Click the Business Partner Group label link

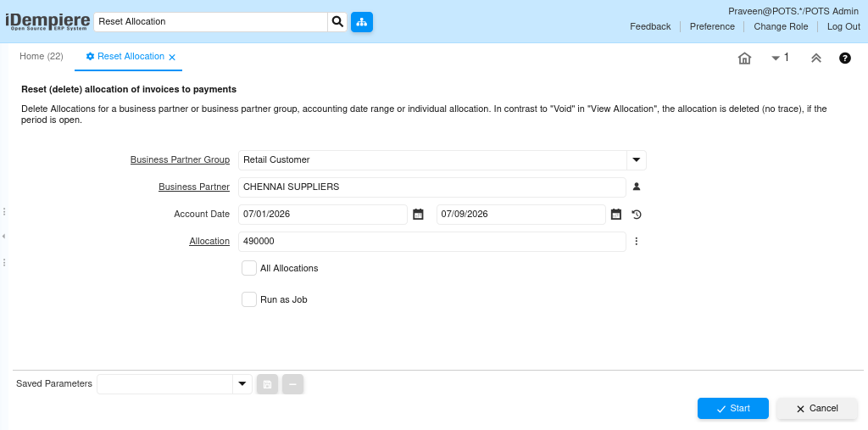point(180,159)
